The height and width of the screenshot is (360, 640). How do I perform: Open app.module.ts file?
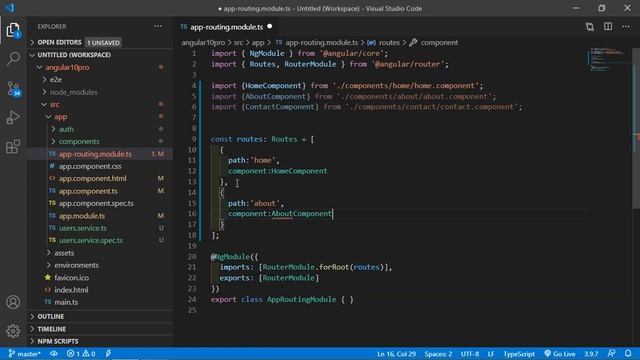pos(100,216)
